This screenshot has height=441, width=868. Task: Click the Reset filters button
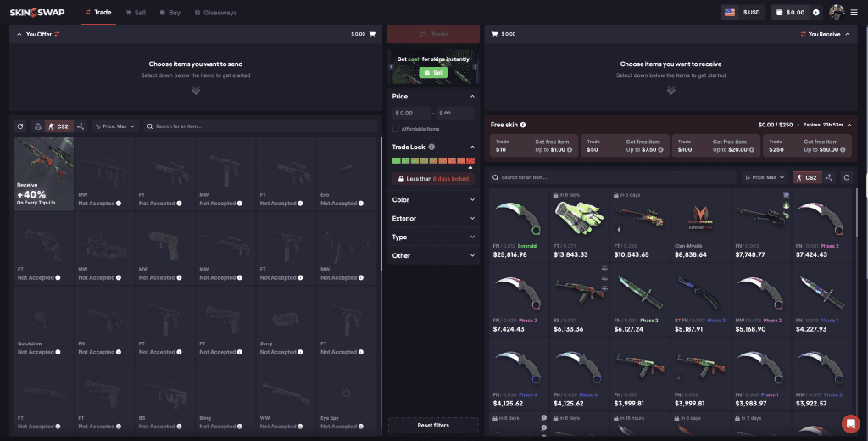(433, 426)
